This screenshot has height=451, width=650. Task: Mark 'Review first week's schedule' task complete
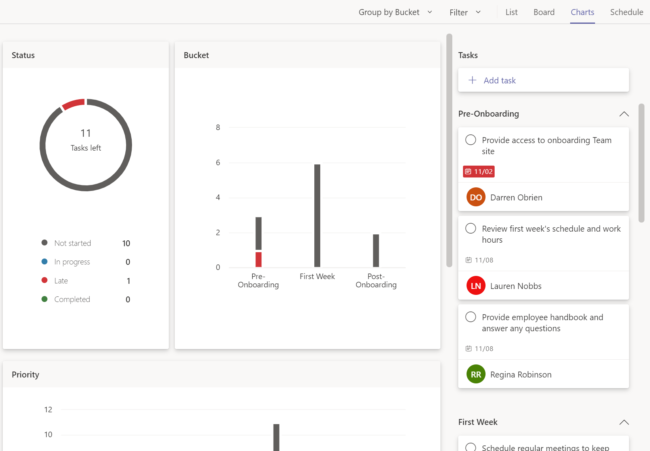tap(471, 229)
